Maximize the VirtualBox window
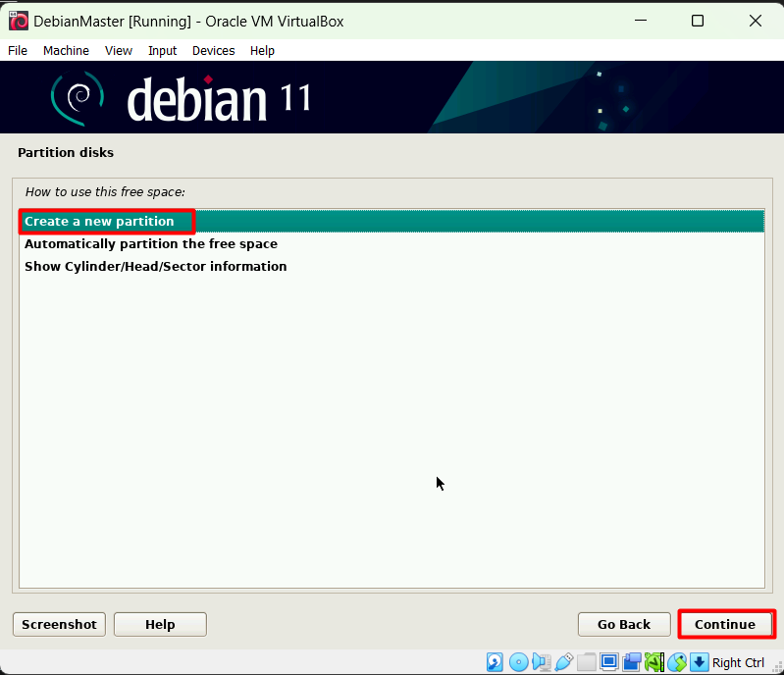This screenshot has height=675, width=784. pos(698,21)
